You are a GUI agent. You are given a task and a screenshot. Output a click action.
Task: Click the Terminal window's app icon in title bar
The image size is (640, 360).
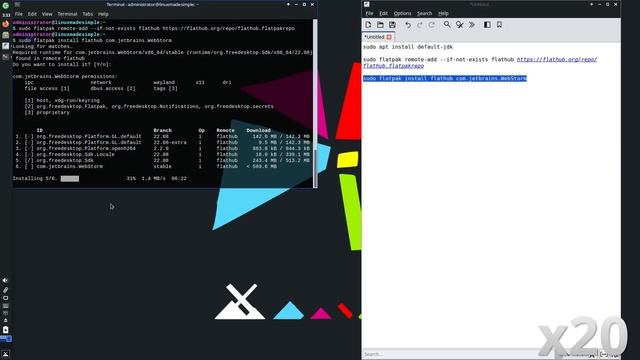point(17,4)
